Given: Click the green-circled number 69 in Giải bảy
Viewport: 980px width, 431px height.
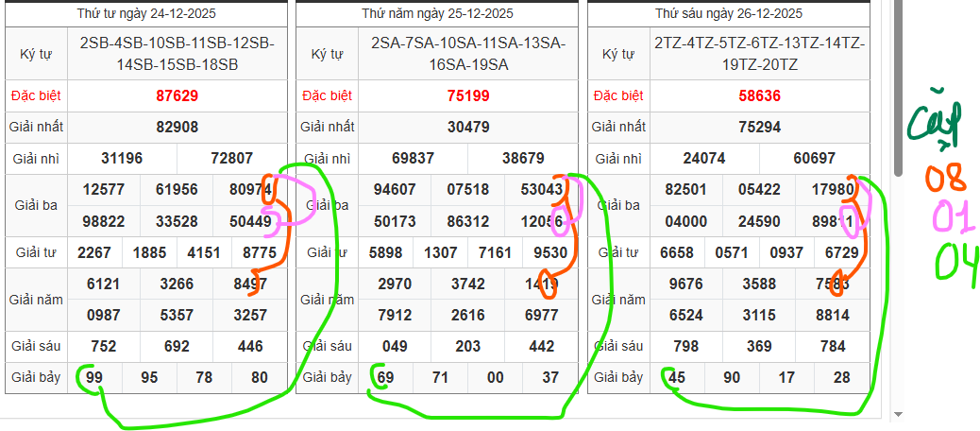Looking at the screenshot, I should coord(385,377).
